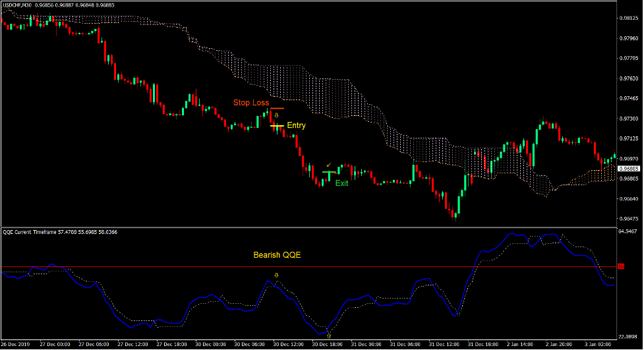Click the 0.97960 price axis label
Image resolution: width=644 pixels, height=350 pixels.
point(628,38)
